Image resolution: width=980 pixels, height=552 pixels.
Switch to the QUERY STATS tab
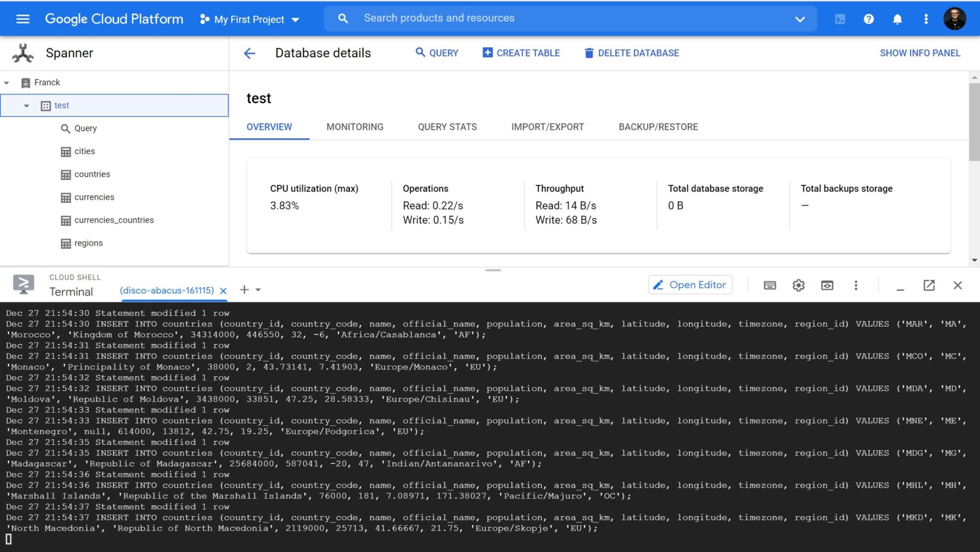pos(447,127)
